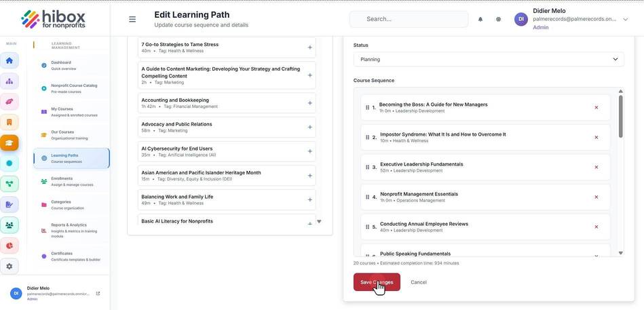The height and width of the screenshot is (310, 644).
Task: Open the external link icon beside Didier Melo
Action: tap(98, 294)
